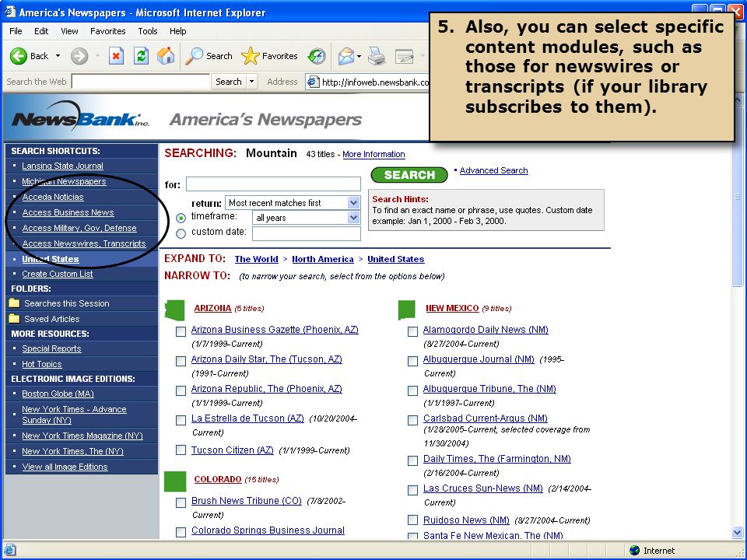Open Lansing State Journal shortcut
This screenshot has height=560, width=747.
pos(62,166)
